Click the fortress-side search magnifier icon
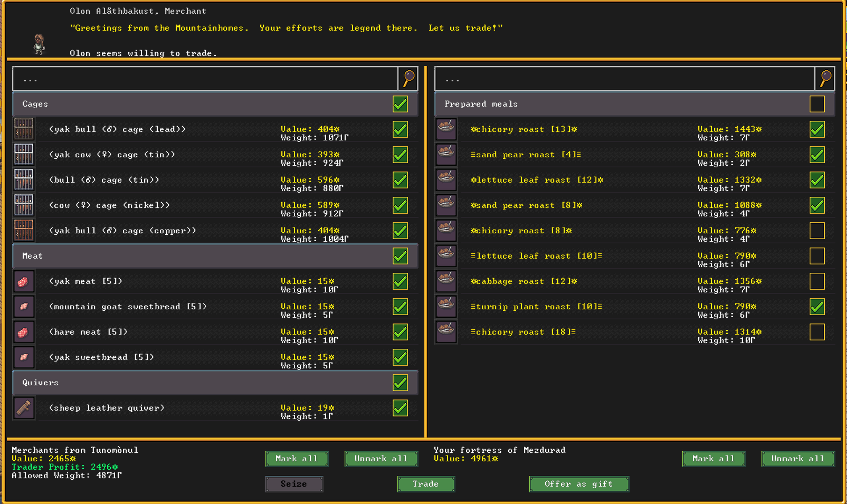This screenshot has width=847, height=504. 825,79
